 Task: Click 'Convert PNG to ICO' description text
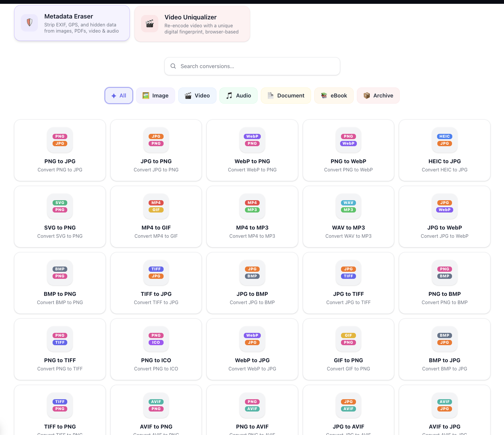[156, 369]
